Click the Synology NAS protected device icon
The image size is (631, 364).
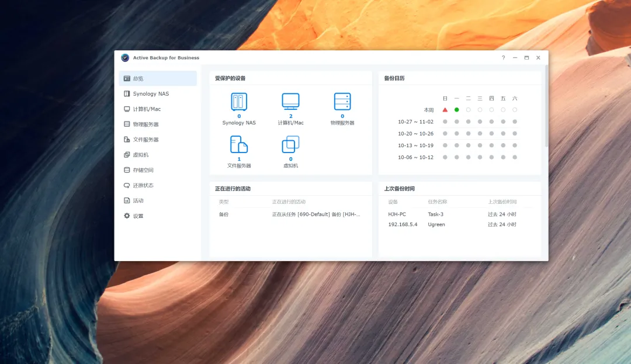239,102
